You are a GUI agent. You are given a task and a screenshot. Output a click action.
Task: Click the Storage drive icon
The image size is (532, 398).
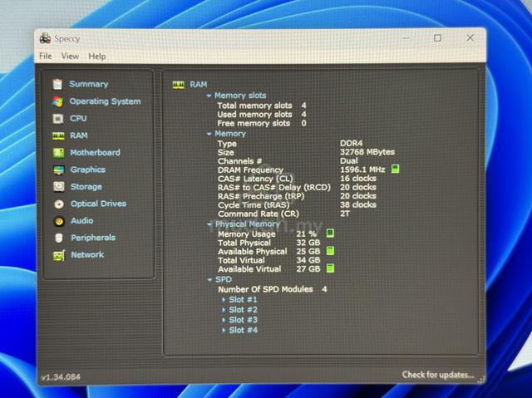click(59, 186)
